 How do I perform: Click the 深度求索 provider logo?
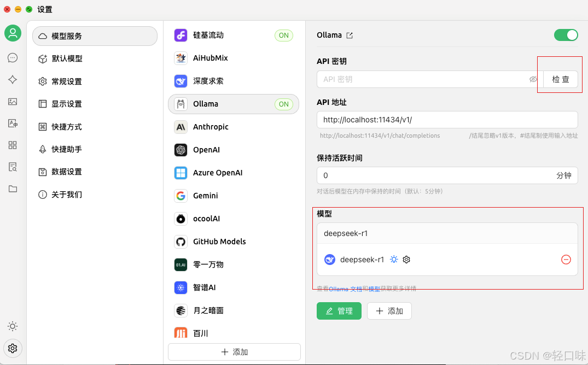pos(181,81)
